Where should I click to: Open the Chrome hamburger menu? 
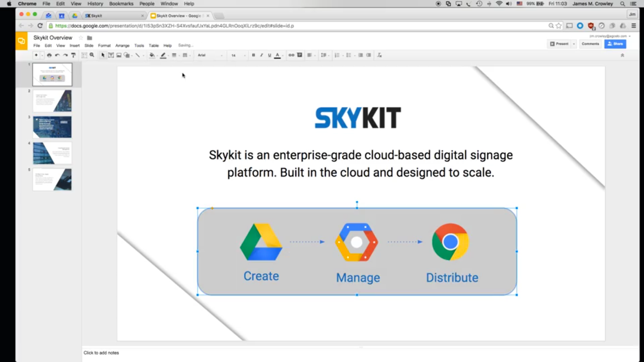coord(634,26)
